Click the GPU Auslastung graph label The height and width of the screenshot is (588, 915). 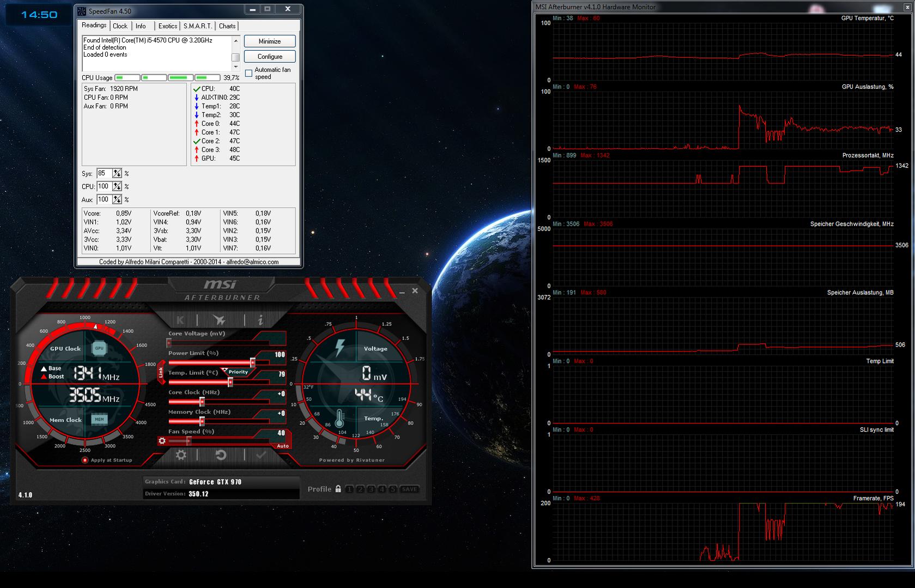click(868, 87)
